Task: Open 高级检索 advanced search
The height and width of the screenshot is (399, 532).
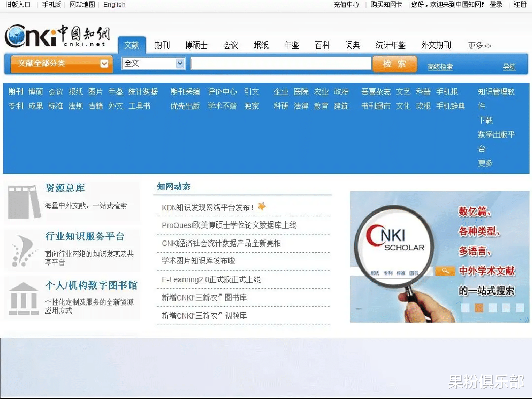Action: point(439,66)
